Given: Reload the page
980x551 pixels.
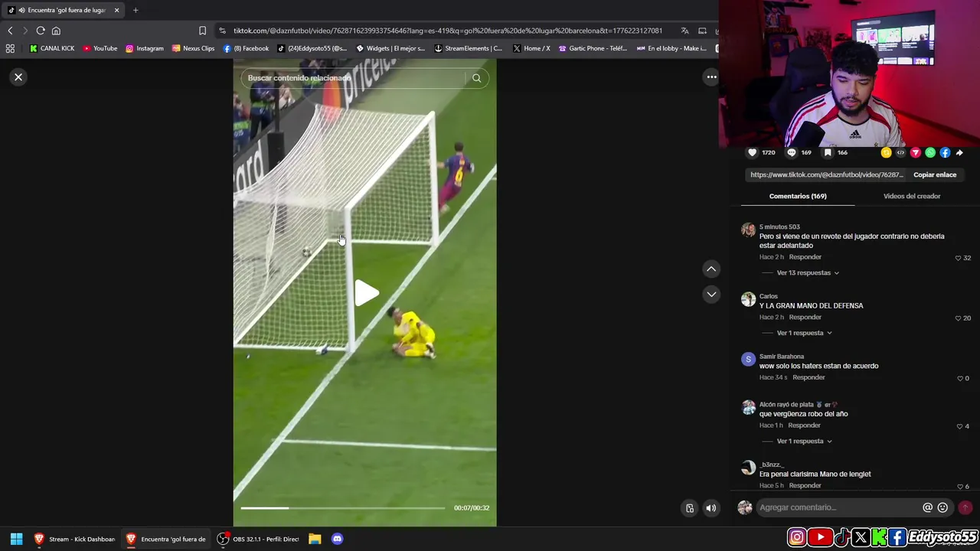Looking at the screenshot, I should (x=41, y=31).
